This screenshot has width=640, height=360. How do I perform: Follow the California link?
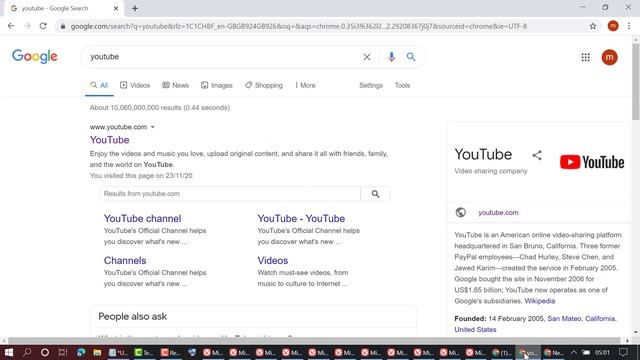pyautogui.click(x=600, y=318)
